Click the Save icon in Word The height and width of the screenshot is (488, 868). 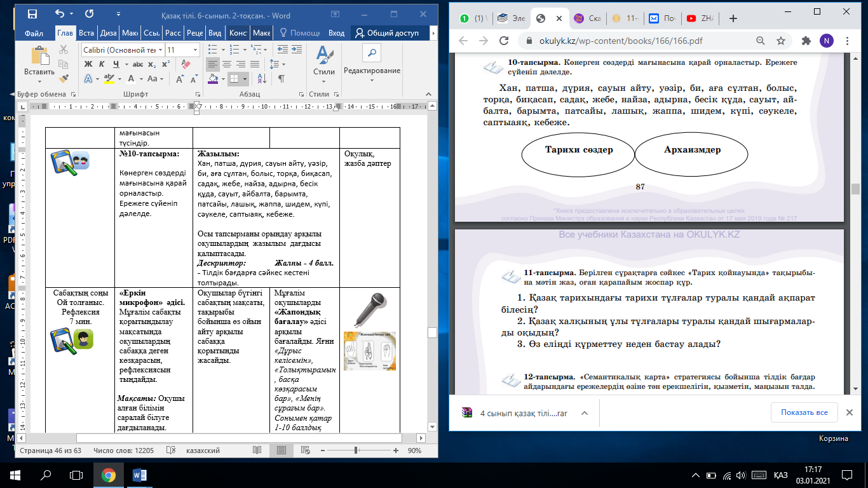pyautogui.click(x=32, y=13)
